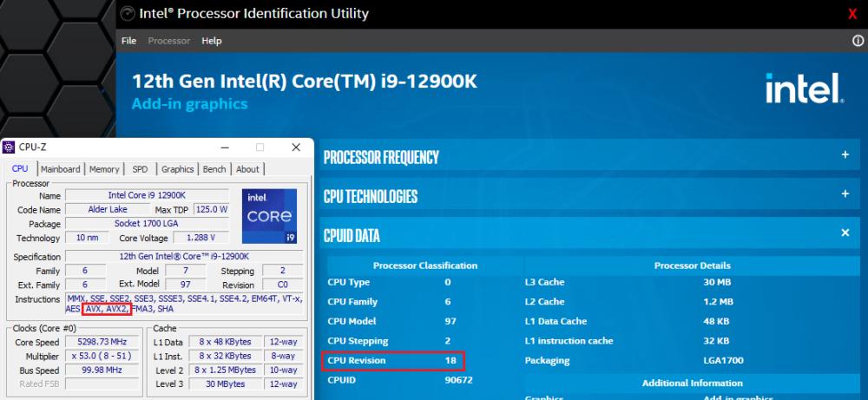
Task: Select the CPU tab in CPU-Z
Action: pyautogui.click(x=20, y=168)
